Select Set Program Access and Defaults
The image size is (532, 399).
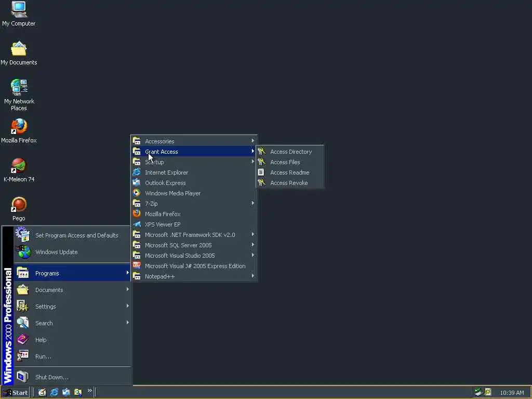(x=72, y=235)
